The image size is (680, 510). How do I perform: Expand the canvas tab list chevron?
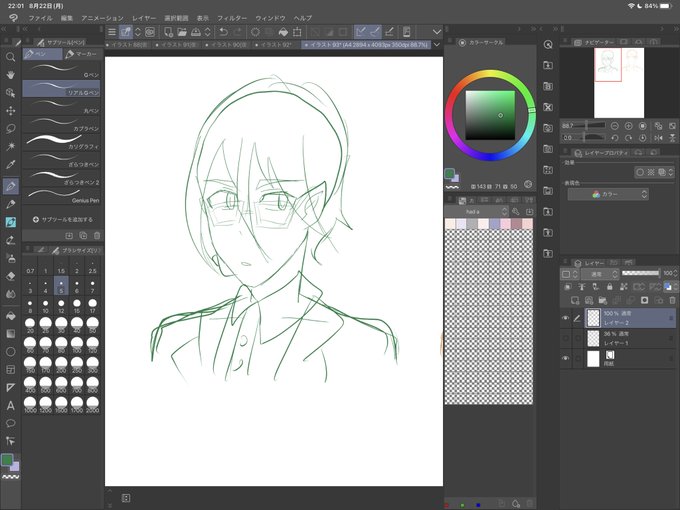tap(437, 45)
